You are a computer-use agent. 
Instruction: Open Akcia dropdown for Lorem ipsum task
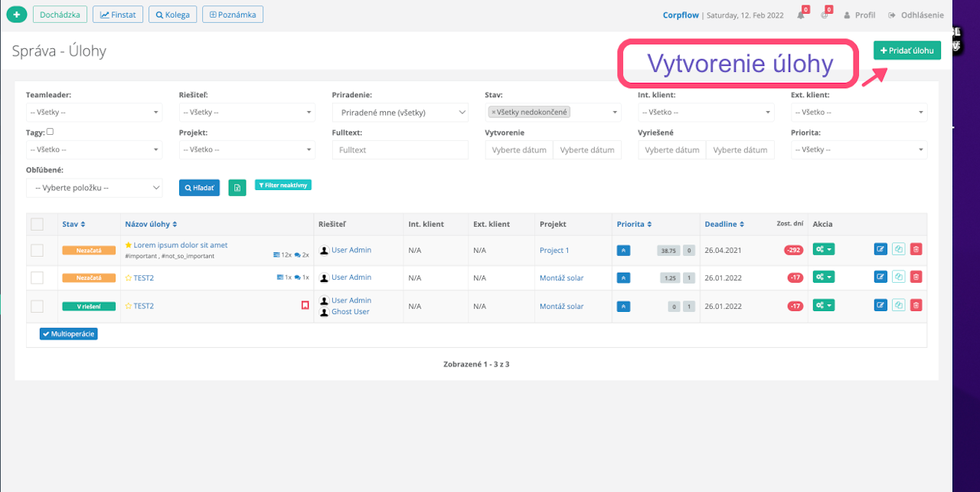[824, 249]
